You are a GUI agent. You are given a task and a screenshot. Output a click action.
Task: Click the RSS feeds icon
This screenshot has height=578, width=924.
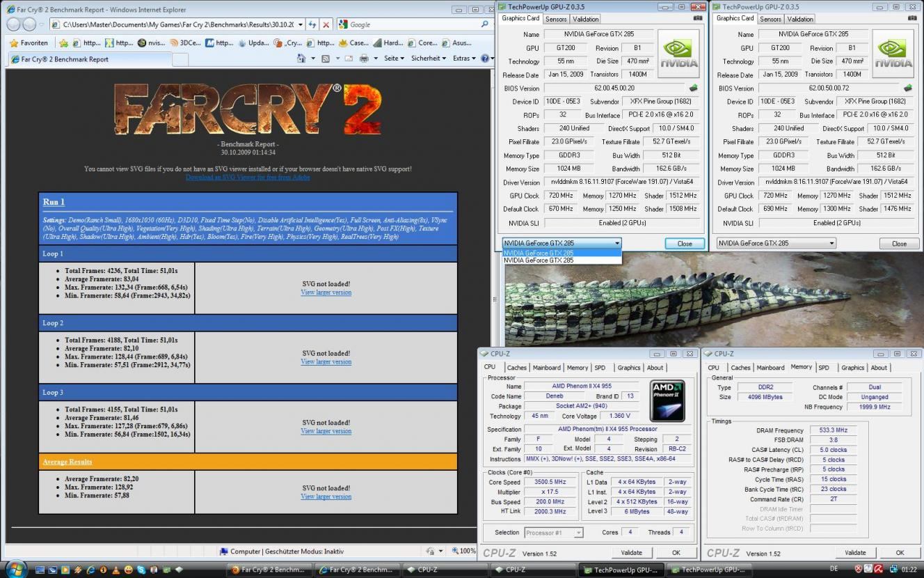325,58
